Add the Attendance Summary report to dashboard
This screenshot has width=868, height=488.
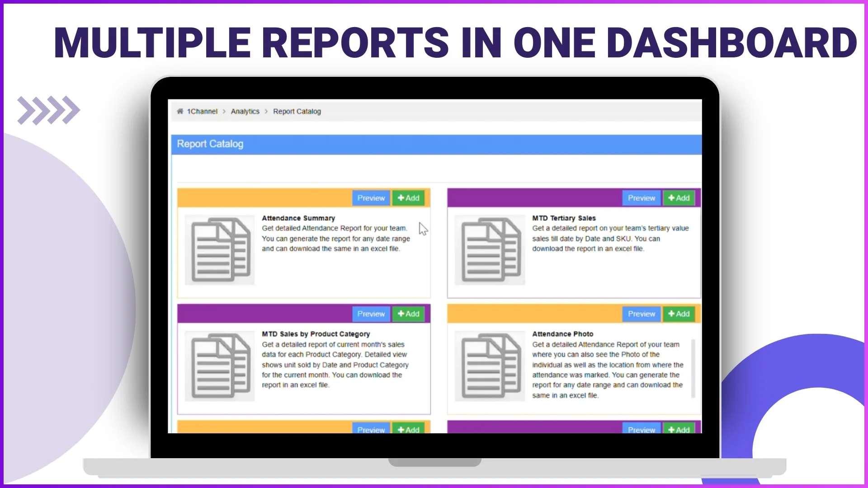click(x=408, y=197)
